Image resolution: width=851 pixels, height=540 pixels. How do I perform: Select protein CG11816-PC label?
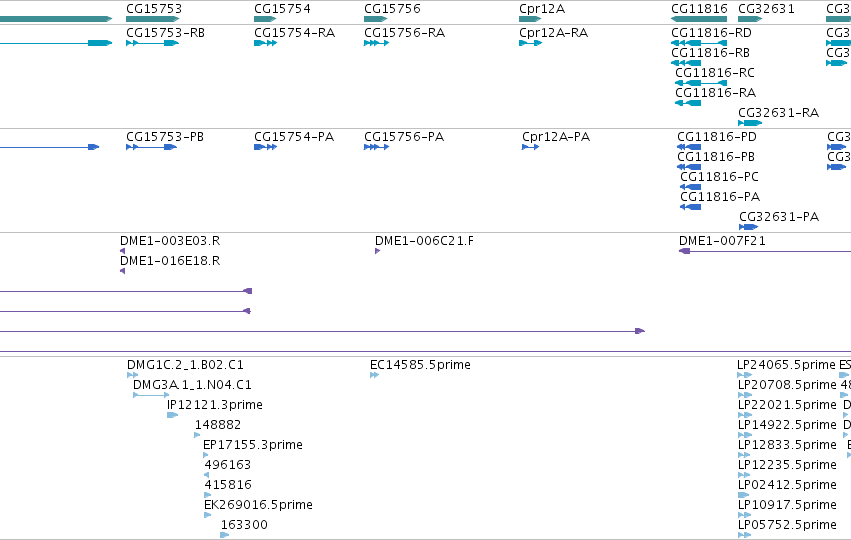[719, 177]
